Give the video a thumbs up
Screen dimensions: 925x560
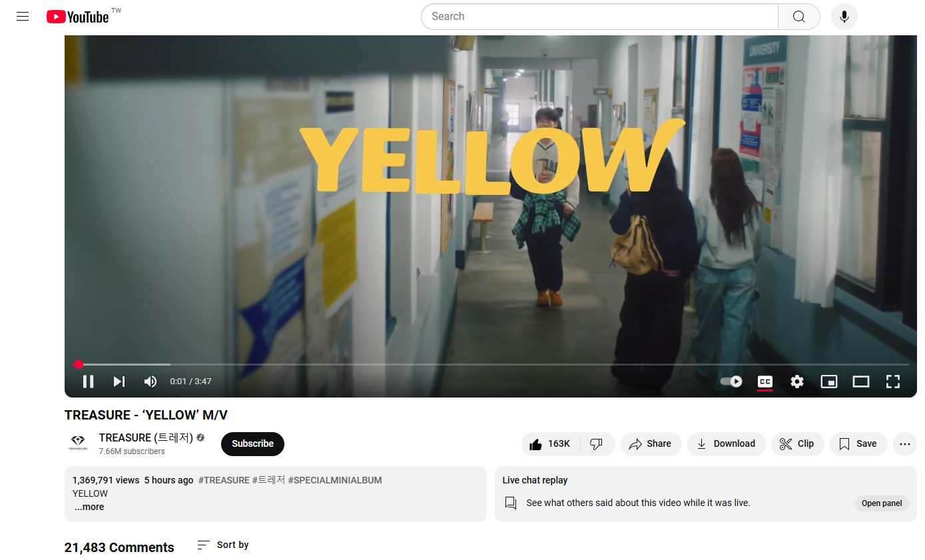click(x=551, y=443)
